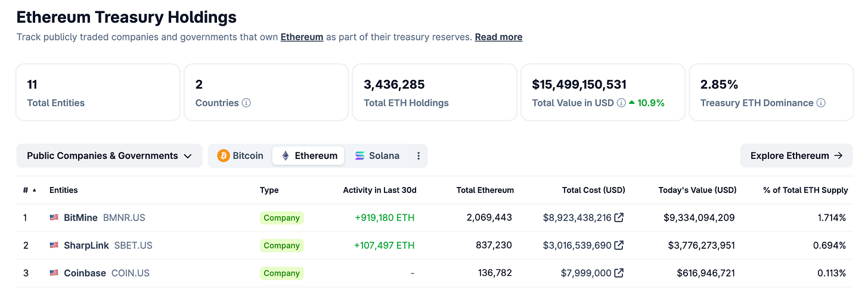This screenshot has height=289, width=868.
Task: Click the SharpLink US flag icon
Action: coord(54,245)
